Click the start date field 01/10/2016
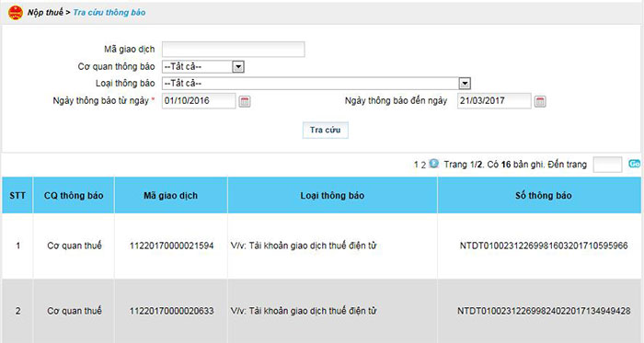This screenshot has height=343, width=644. [x=199, y=101]
